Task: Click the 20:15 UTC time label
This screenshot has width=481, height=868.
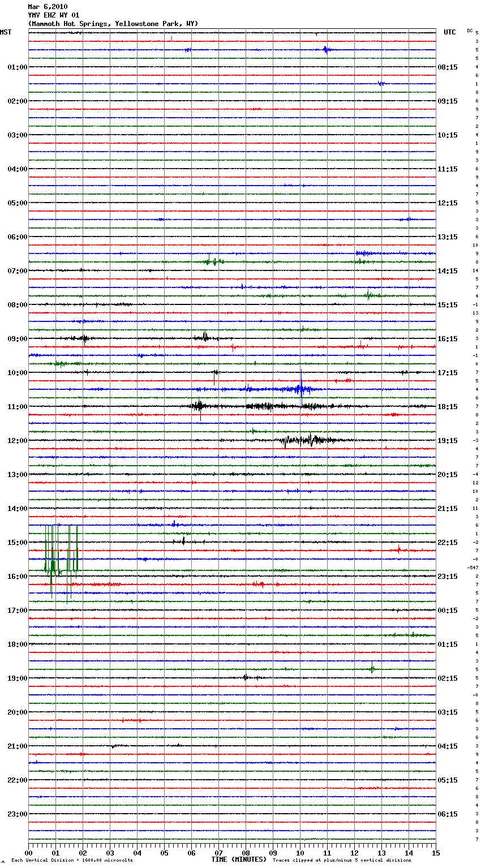Action: (448, 475)
